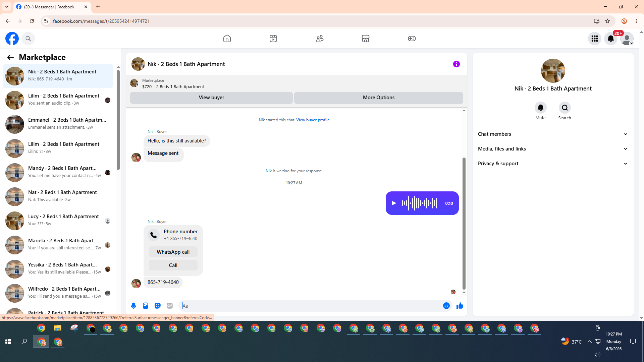Open the emoji picker
Image resolution: width=644 pixels, height=362 pixels.
[446, 306]
